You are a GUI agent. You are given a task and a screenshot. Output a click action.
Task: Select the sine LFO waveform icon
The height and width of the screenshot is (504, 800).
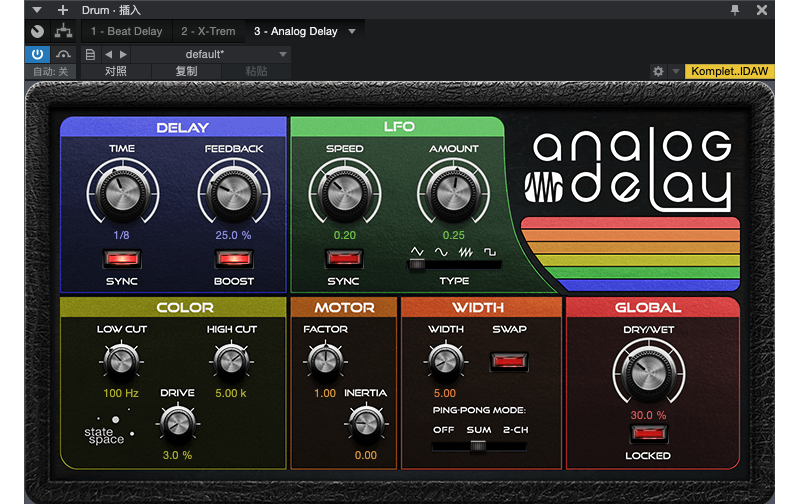[441, 251]
